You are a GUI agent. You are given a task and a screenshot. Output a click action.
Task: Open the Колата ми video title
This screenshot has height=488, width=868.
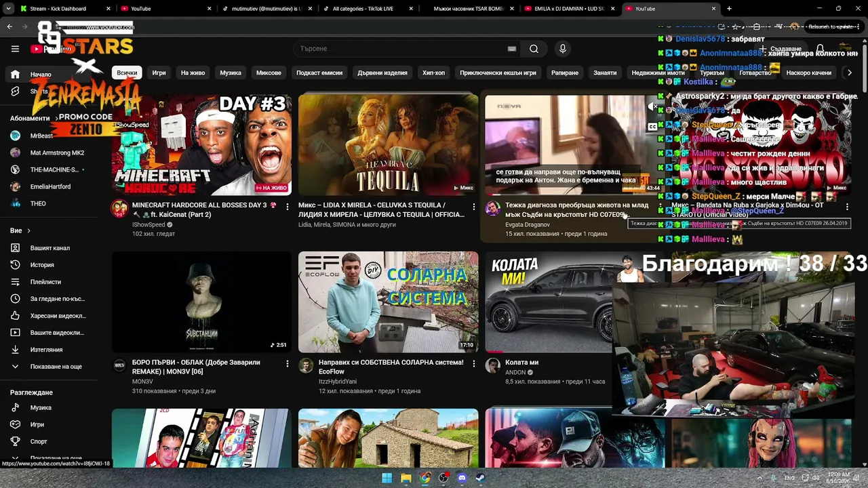(x=521, y=363)
